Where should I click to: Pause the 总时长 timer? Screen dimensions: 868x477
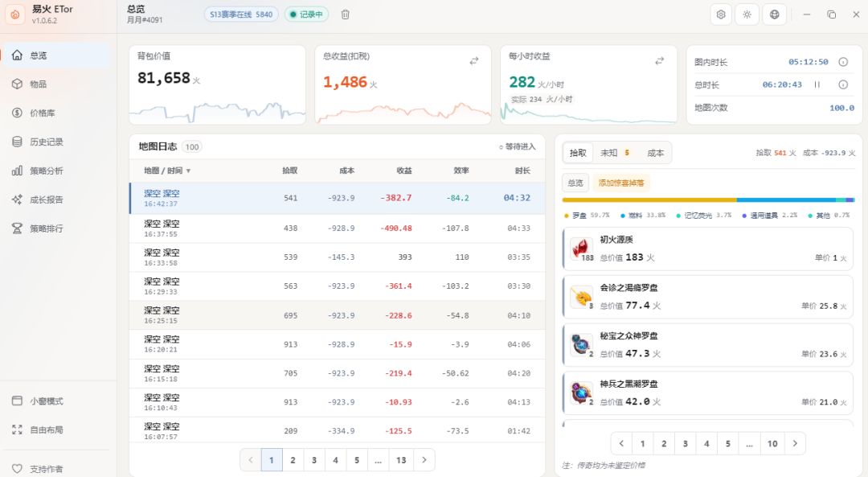pos(817,84)
